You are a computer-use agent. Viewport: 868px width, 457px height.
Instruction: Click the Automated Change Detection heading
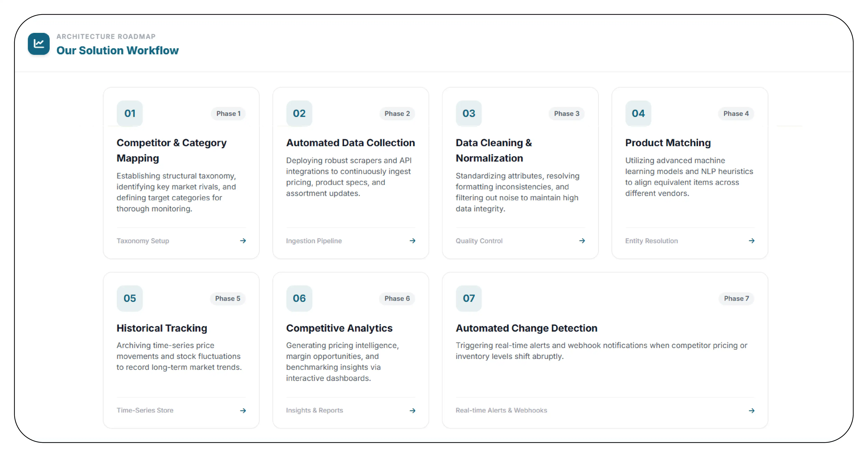[526, 328]
